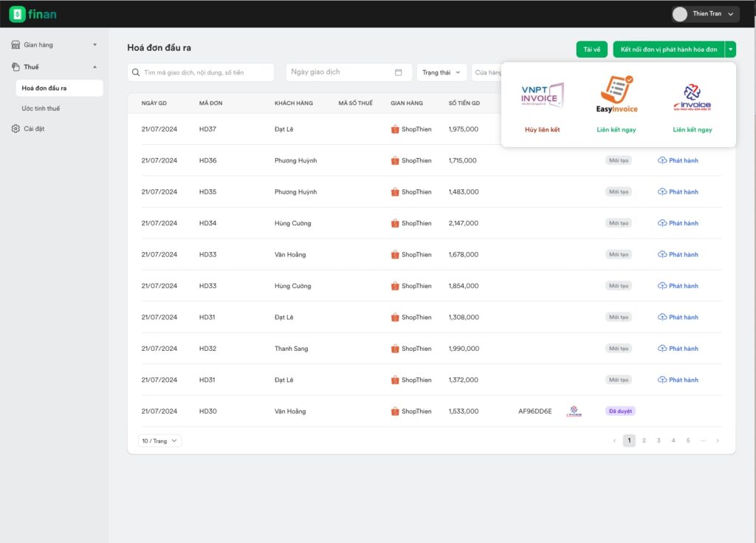Image resolution: width=756 pixels, height=543 pixels.
Task: Click Shopee icon in HD36 row
Action: pyautogui.click(x=395, y=161)
